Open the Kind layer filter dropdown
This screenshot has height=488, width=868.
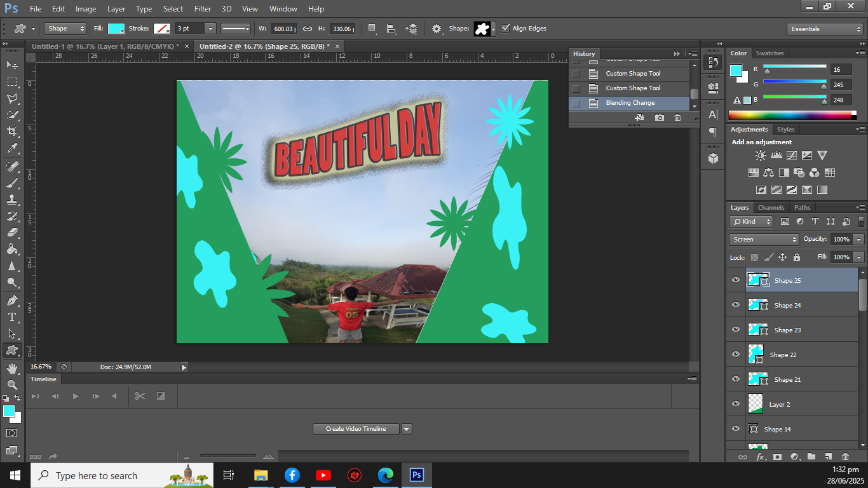tap(751, 222)
